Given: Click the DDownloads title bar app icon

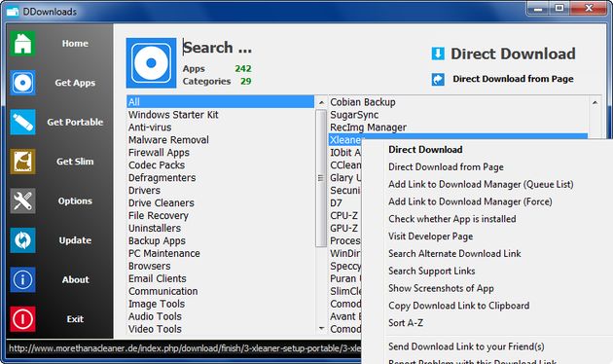Looking at the screenshot, I should click(x=13, y=12).
